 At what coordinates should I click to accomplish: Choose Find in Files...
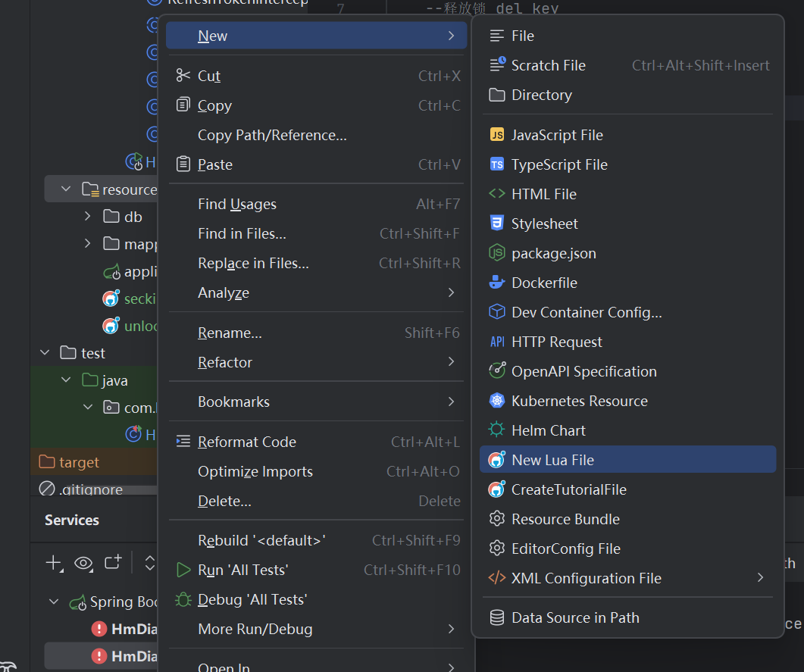[x=316, y=233]
